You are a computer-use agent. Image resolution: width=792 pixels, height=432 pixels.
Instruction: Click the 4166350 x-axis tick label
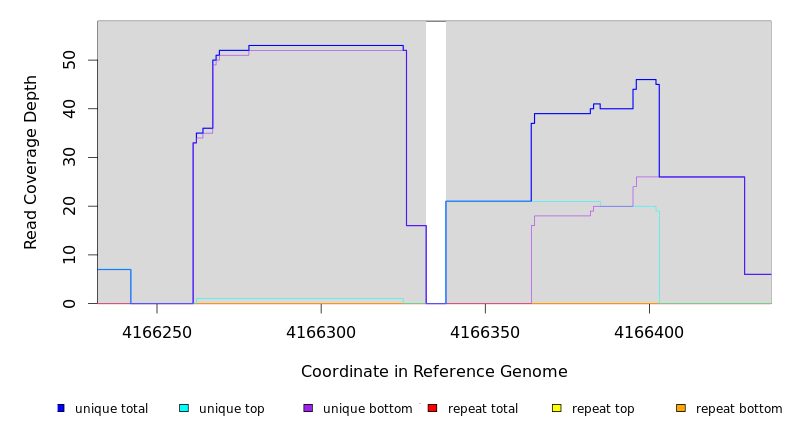click(485, 332)
